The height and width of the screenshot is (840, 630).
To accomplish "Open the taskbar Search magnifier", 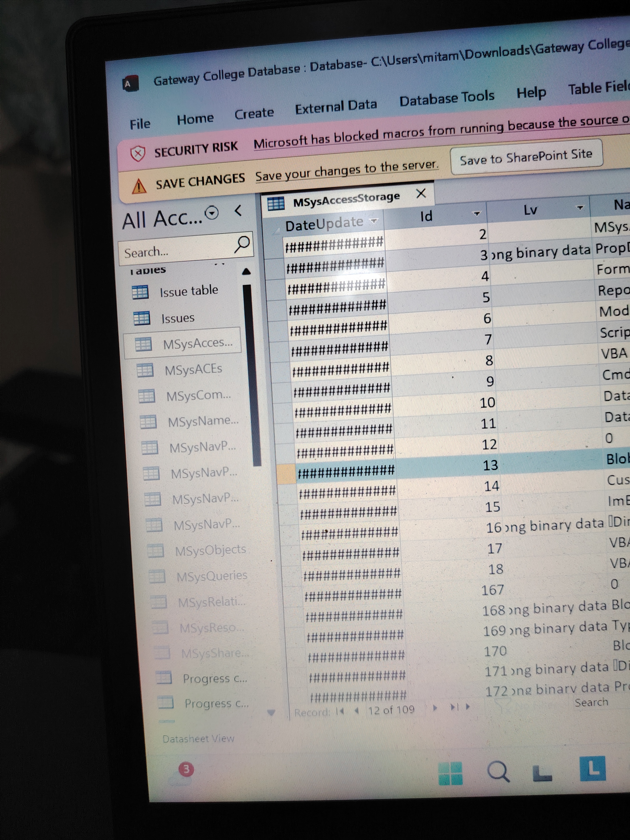I will point(498,772).
